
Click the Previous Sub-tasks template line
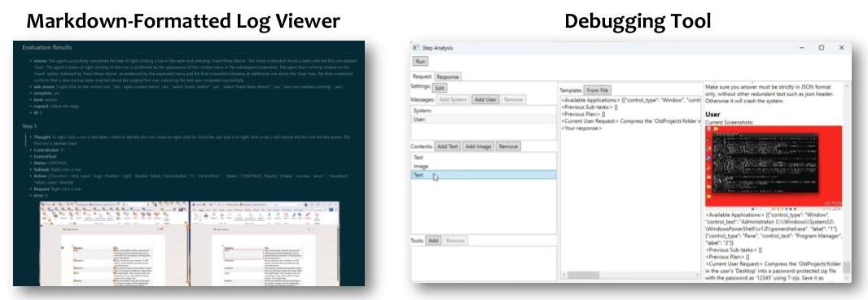(590, 107)
